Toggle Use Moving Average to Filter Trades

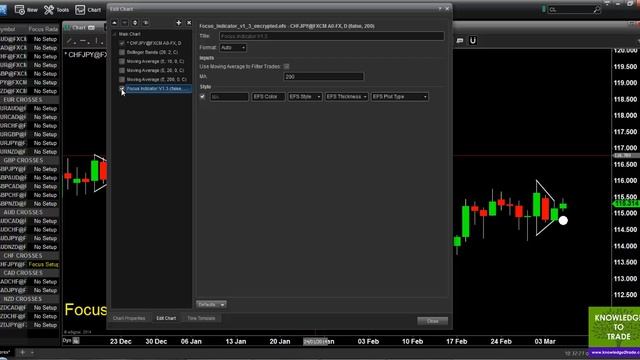287,66
